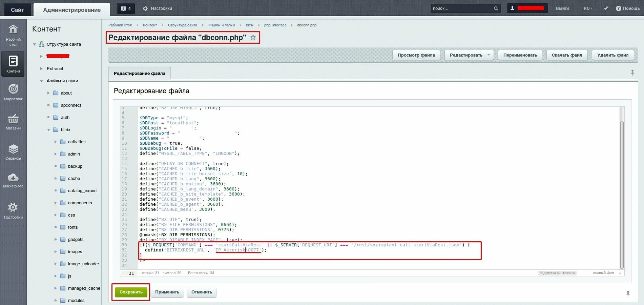Viewport: 644px width, 305px height.
Task: Click the settings gear in top bar
Action: 145,8
